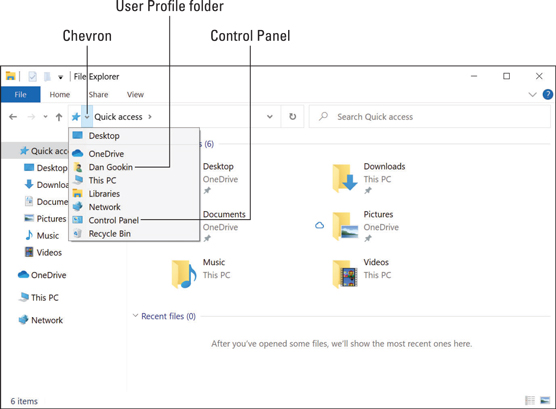556x409 pixels.
Task: Click the chevron after Quick access
Action: coord(150,117)
